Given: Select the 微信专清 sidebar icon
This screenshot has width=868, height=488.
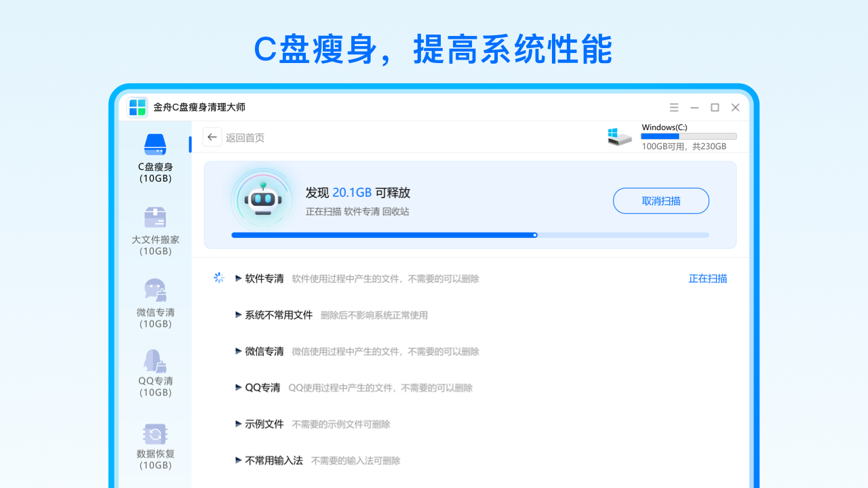Looking at the screenshot, I should (155, 291).
